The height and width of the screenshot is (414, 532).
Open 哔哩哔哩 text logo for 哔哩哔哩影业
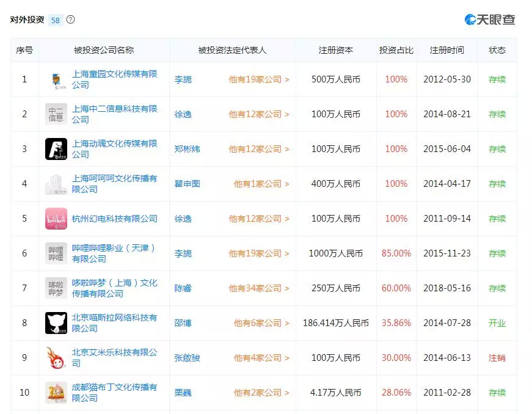pyautogui.click(x=56, y=253)
